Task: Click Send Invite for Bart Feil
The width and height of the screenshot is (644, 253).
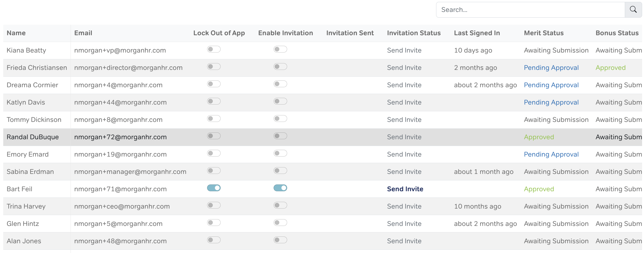Action: click(405, 189)
